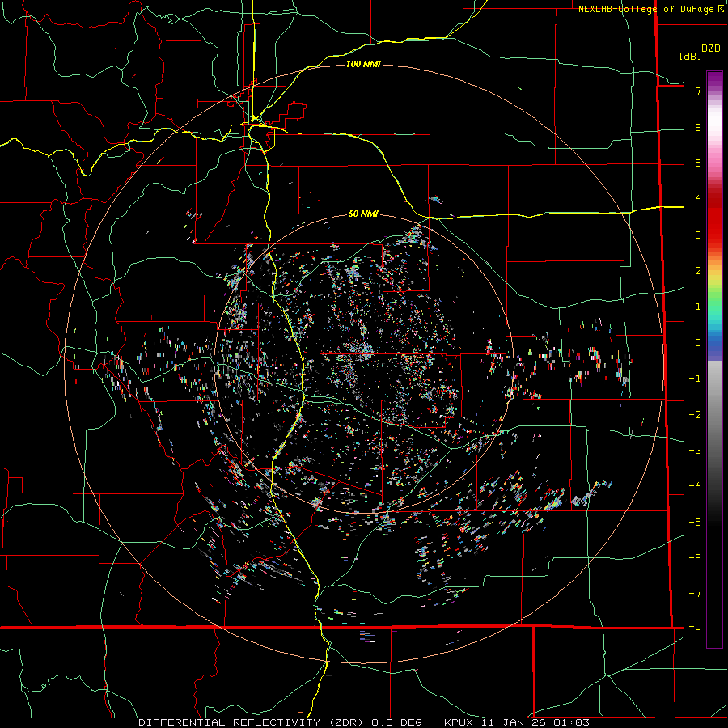The width and height of the screenshot is (728, 728).
Task: Click the -7 value on the color scale
Action: pos(695,594)
